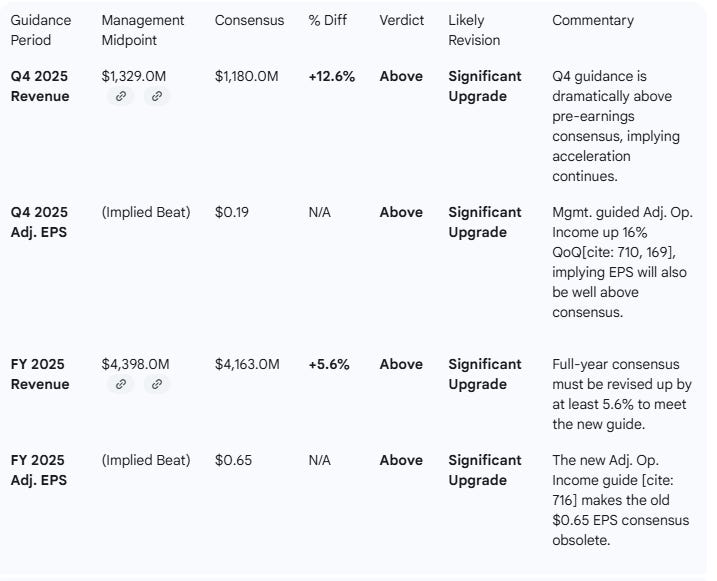Click the Management Midpoint column header
This screenshot has width=717, height=581.
point(142,30)
